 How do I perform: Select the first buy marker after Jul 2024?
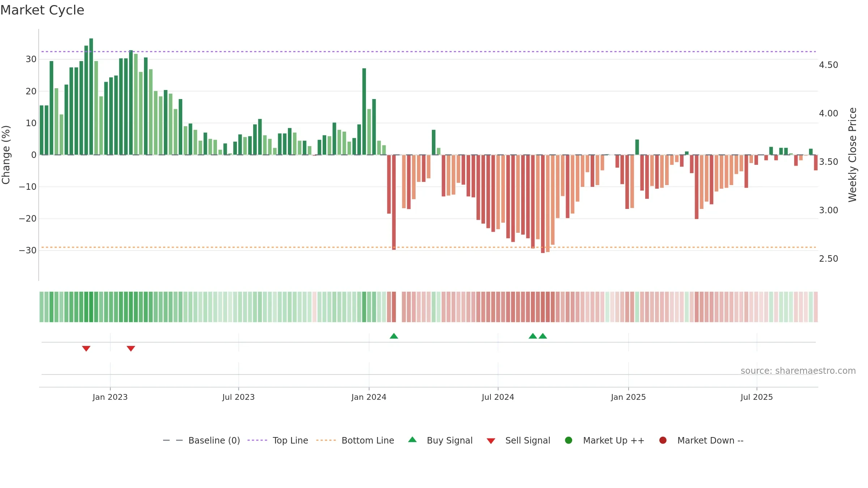[533, 336]
